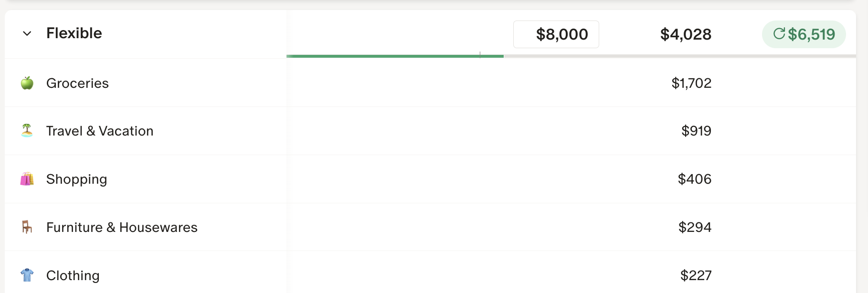Click the Furniture & Housewares $294 amount

[x=695, y=227]
